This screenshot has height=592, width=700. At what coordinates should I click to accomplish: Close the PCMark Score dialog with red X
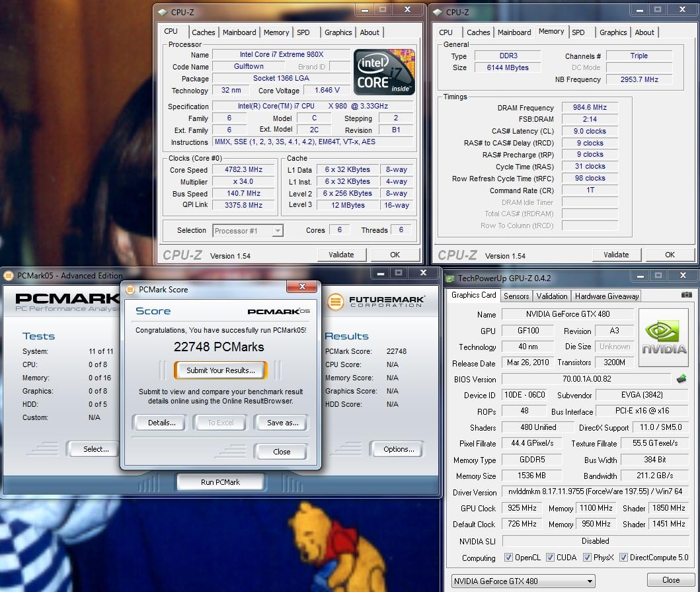[x=302, y=286]
